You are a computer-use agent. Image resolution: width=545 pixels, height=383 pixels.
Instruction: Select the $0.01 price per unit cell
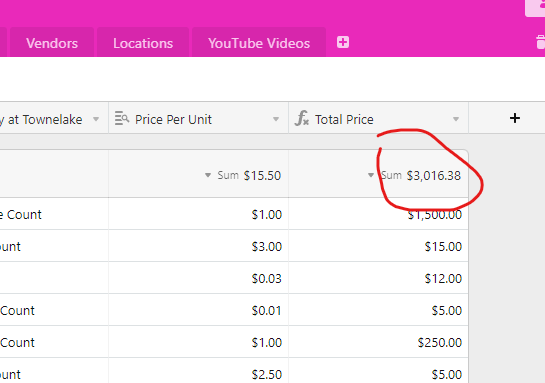[x=198, y=310]
